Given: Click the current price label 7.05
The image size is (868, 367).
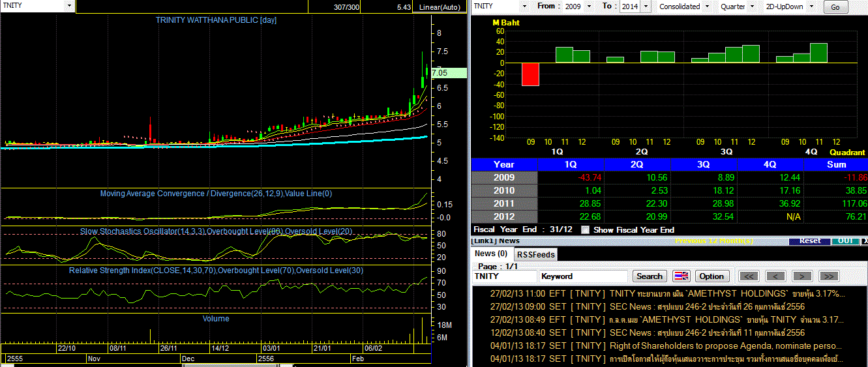Looking at the screenshot, I should (x=449, y=73).
